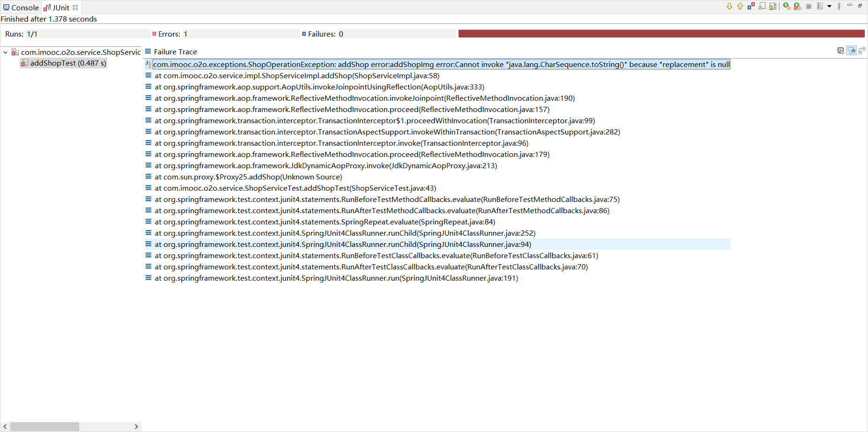The image size is (868, 432).
Task: Switch to the Console tab
Action: click(21, 7)
